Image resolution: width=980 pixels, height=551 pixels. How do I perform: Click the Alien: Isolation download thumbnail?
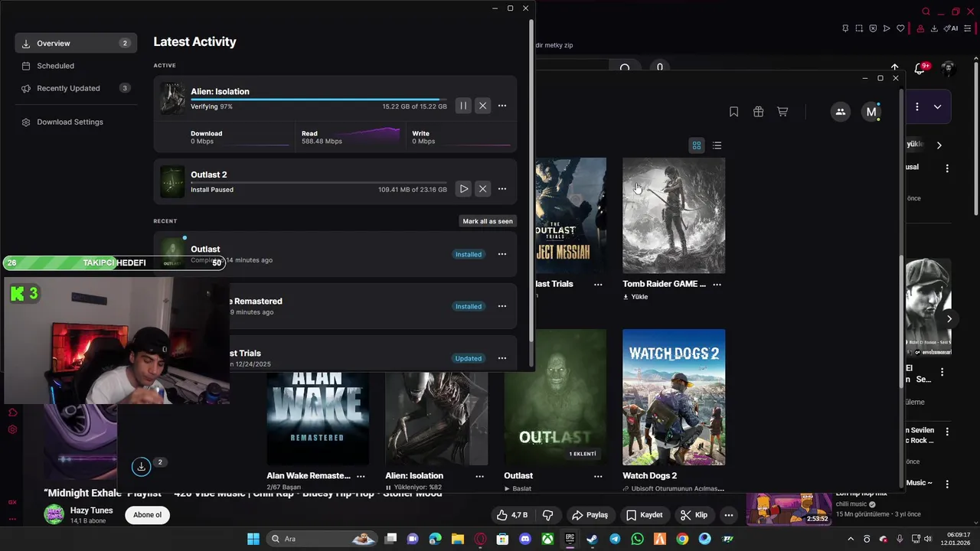coord(172,99)
